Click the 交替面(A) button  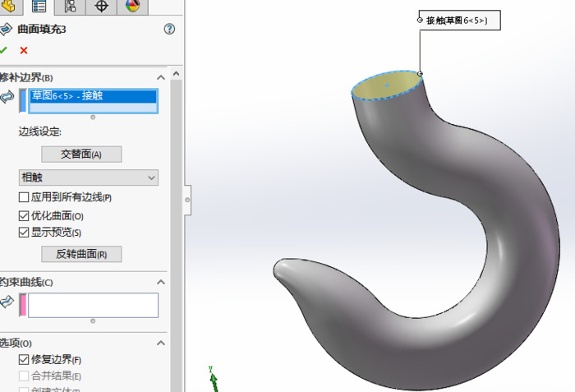pos(81,154)
